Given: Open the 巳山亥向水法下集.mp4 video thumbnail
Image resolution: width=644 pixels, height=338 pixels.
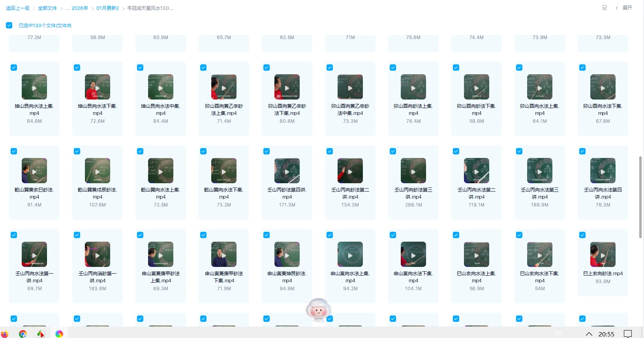Looking at the screenshot, I should (x=540, y=254).
